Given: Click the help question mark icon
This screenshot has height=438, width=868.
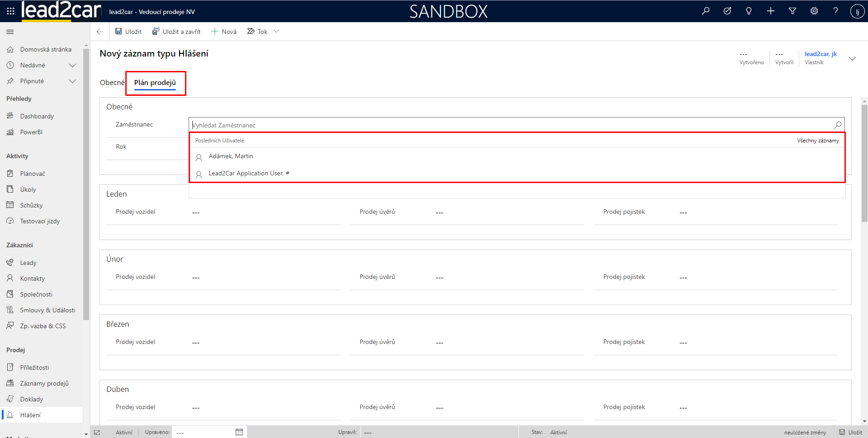Looking at the screenshot, I should pos(835,11).
